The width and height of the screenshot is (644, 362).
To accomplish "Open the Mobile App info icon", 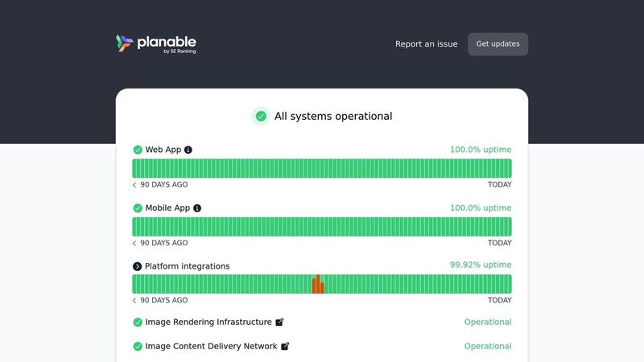I will click(x=197, y=208).
